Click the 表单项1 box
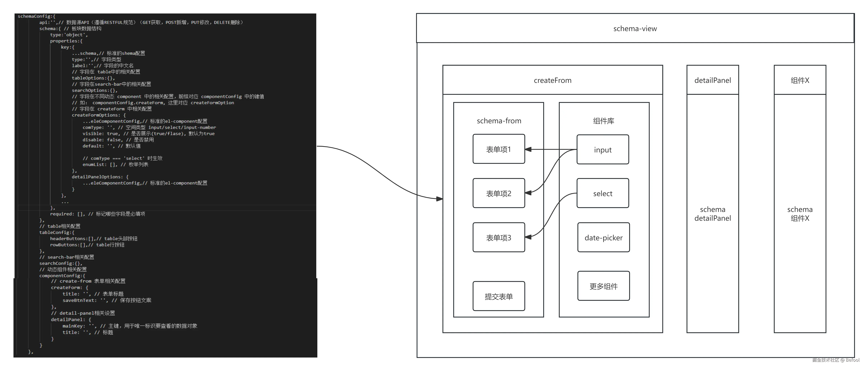 pos(498,149)
